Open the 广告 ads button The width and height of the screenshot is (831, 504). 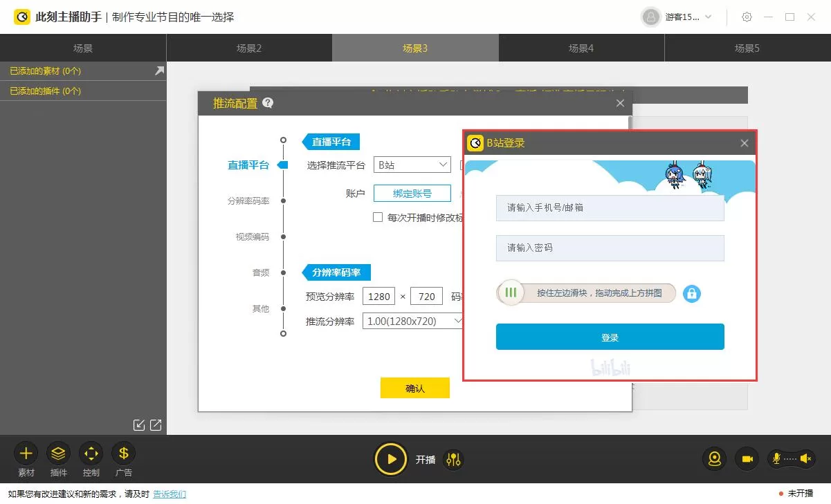pos(124,454)
